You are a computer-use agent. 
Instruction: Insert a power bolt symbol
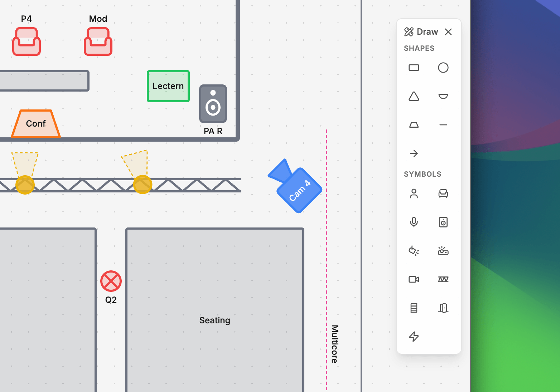(414, 337)
